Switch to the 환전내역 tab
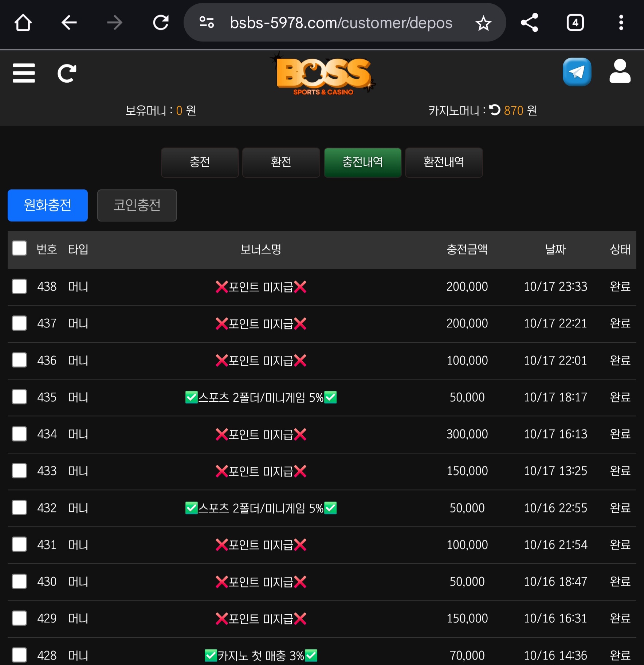This screenshot has width=644, height=665. pos(444,162)
